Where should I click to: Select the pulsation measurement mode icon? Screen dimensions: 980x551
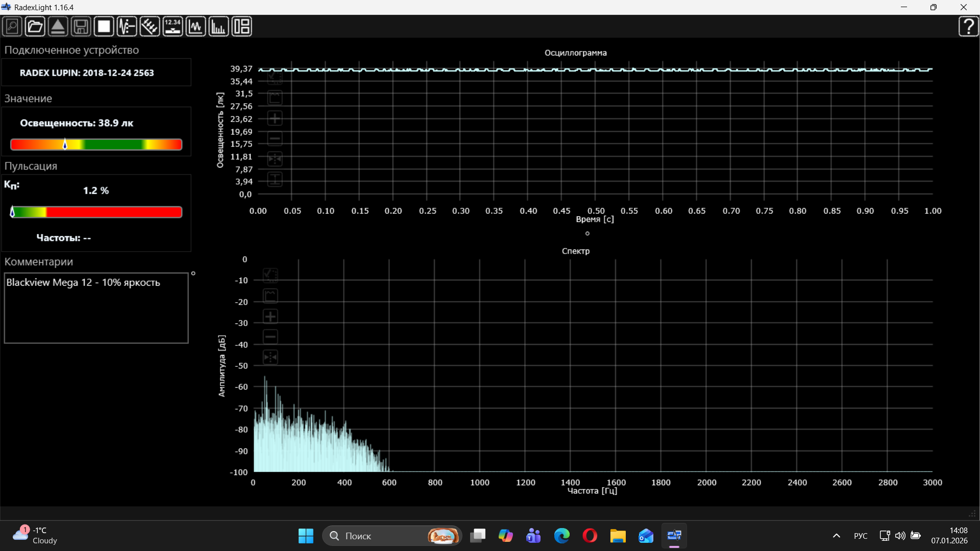pos(127,27)
